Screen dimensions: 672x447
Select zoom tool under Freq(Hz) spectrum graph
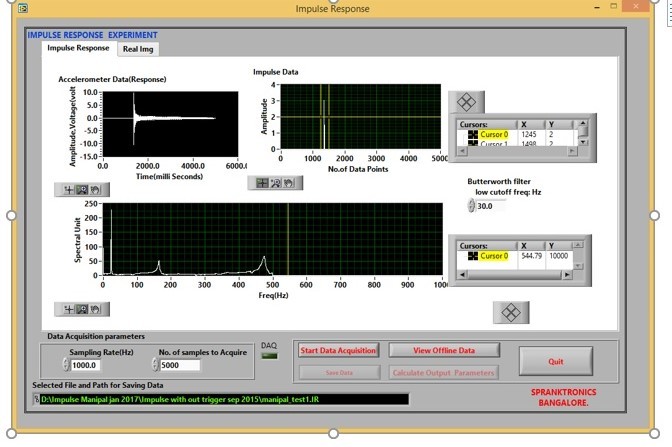coord(82,309)
